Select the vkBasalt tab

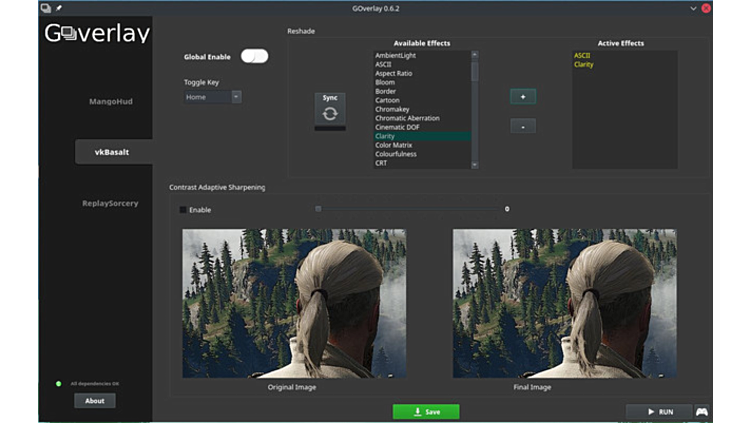pos(111,152)
